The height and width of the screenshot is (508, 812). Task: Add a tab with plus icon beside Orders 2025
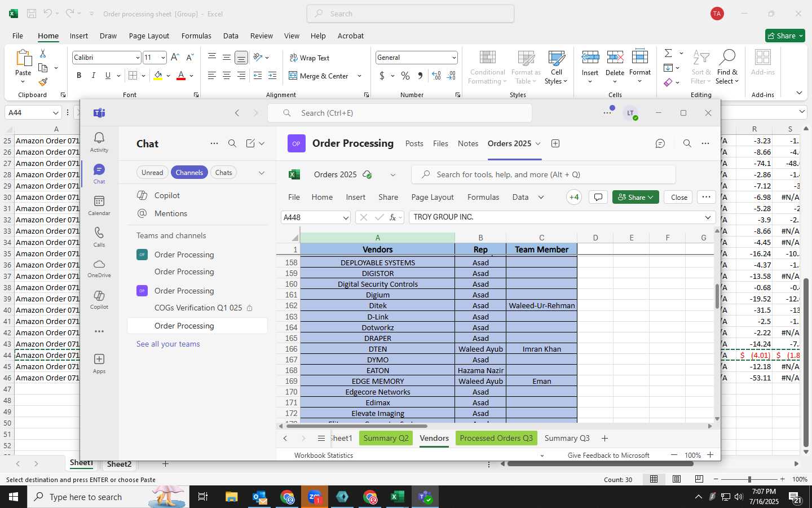(x=555, y=143)
